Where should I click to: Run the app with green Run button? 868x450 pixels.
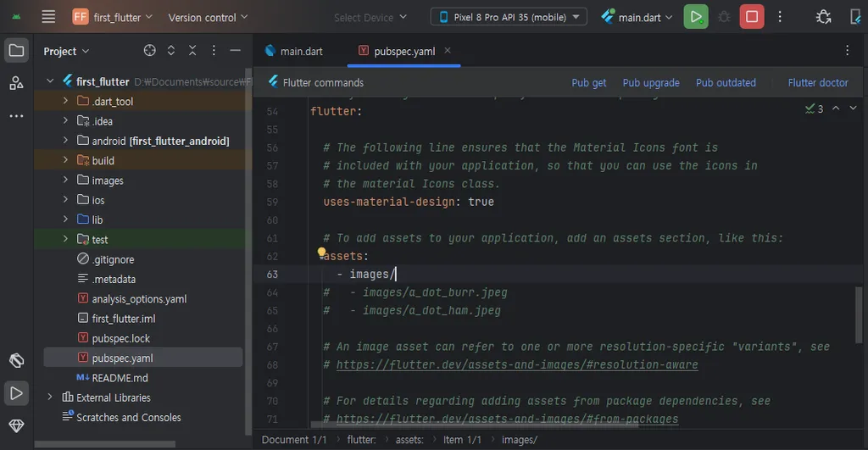pos(696,17)
